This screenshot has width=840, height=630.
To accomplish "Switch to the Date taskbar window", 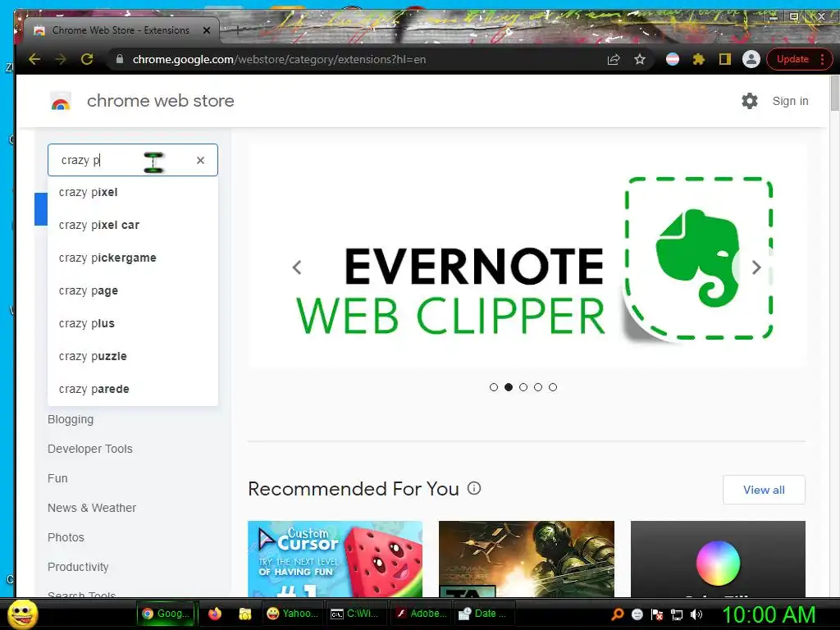I will tap(483, 614).
